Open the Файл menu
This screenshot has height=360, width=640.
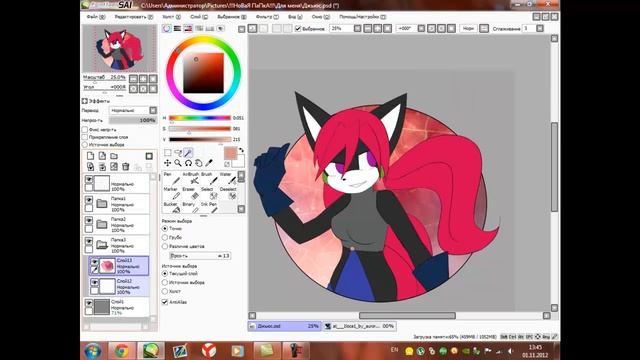click(x=96, y=17)
